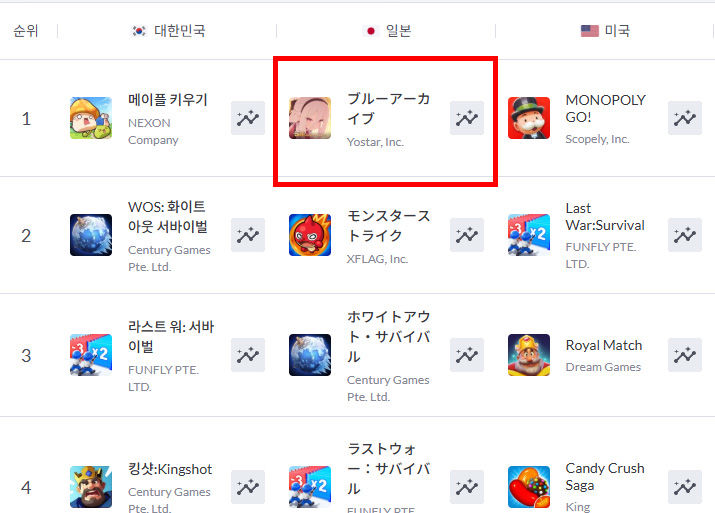
Task: View trend chart for Royal Match
Action: point(684,355)
